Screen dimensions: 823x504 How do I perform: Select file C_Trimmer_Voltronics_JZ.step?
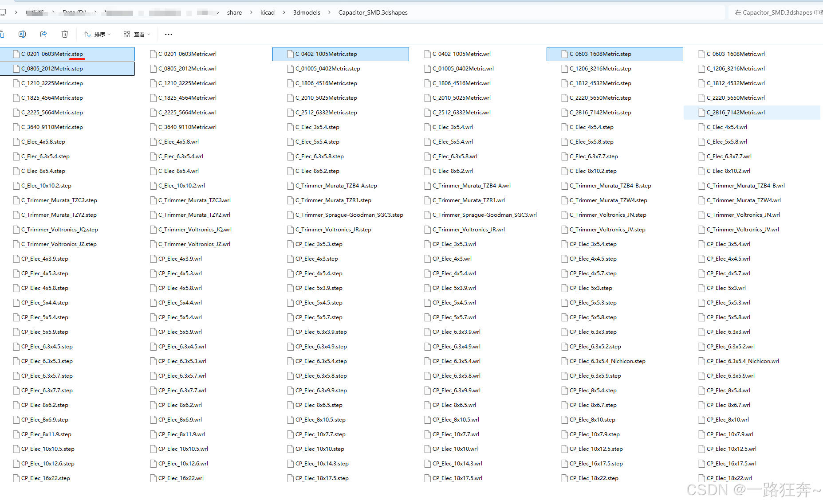[59, 244]
